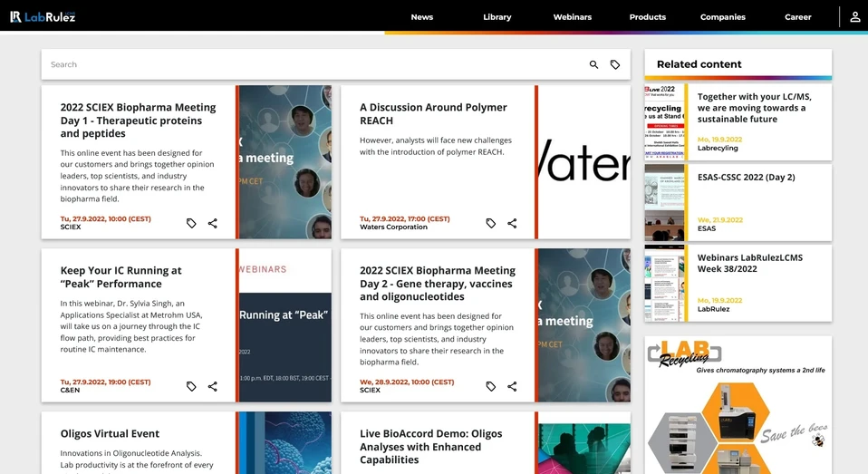Share the SCIEX Day 2 webinar

click(x=512, y=386)
